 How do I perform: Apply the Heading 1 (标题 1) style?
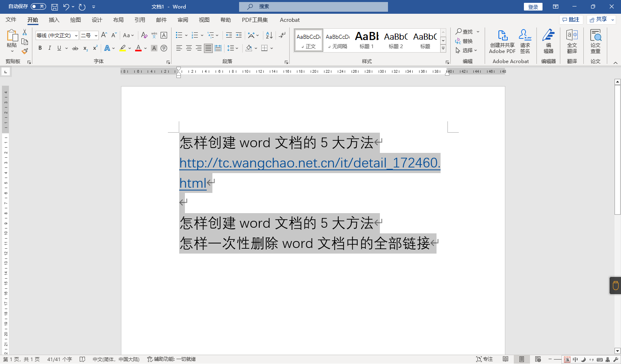[367, 40]
